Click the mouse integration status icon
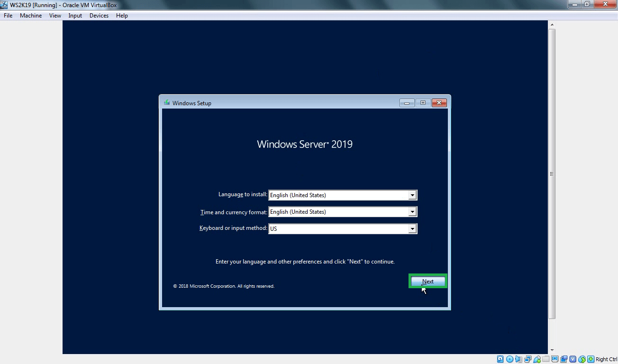 [582, 359]
